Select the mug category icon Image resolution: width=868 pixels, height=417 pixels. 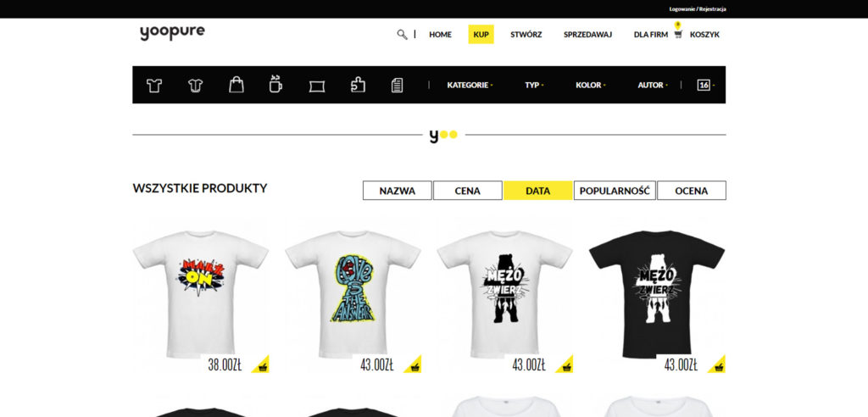coord(275,84)
